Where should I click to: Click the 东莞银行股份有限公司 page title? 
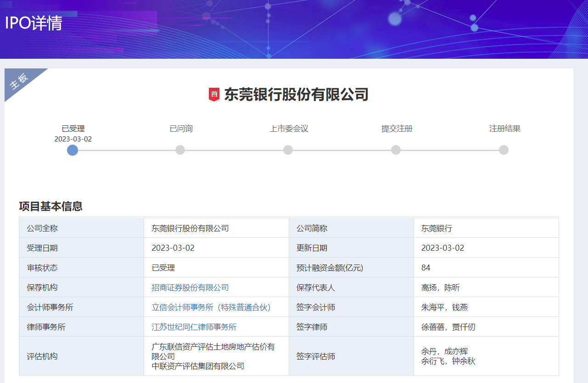coord(296,95)
